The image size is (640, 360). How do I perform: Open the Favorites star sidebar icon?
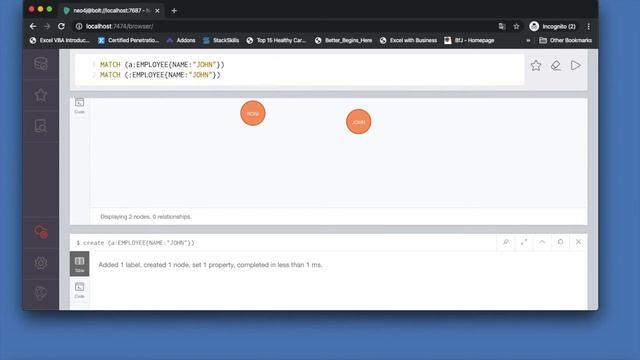[41, 95]
